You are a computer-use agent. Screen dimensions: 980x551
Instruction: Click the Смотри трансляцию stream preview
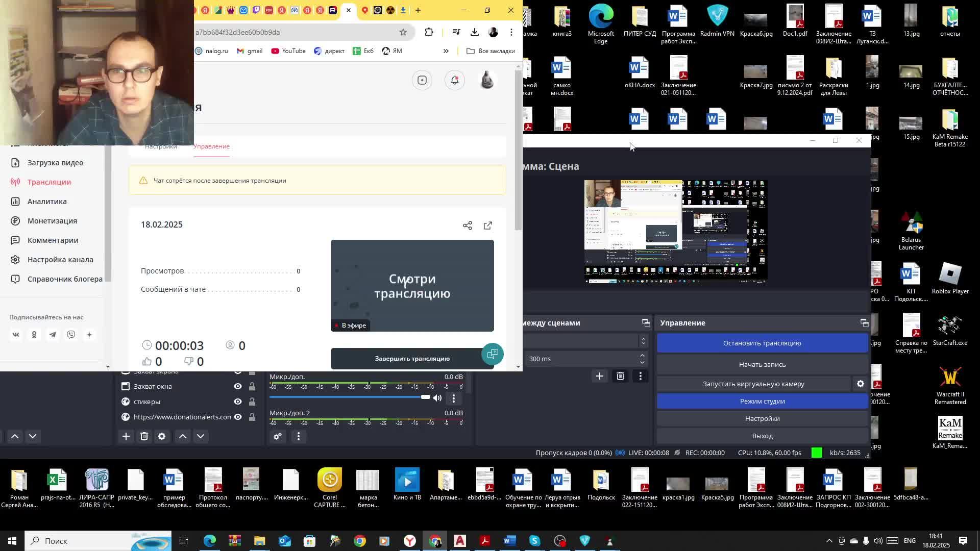point(412,286)
